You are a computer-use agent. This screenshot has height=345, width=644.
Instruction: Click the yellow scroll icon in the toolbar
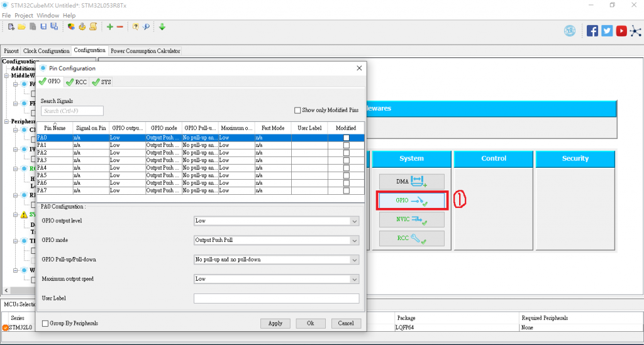coord(93,26)
